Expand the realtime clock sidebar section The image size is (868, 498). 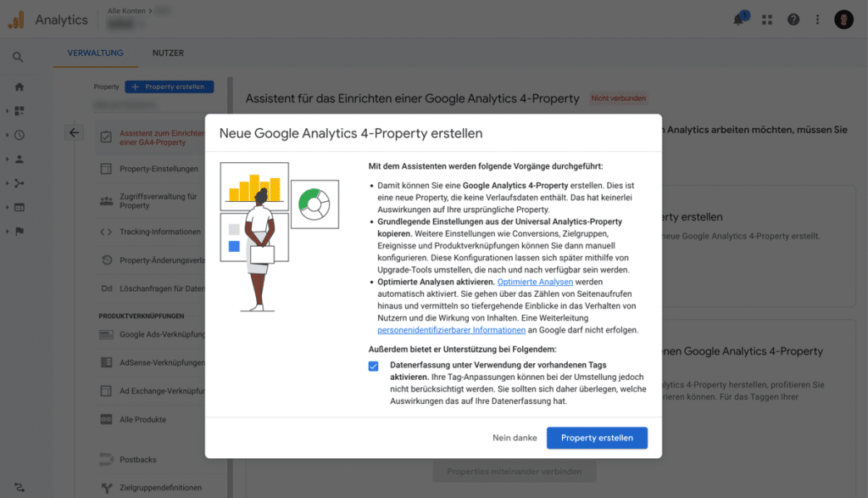(x=19, y=135)
